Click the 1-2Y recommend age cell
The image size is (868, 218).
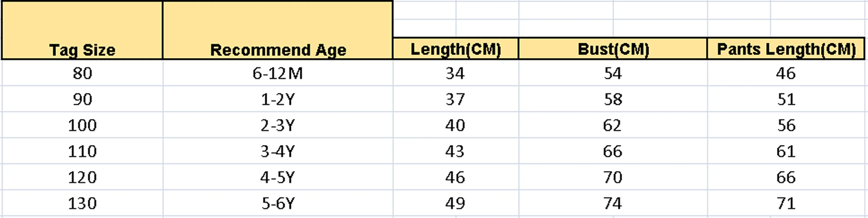tap(278, 99)
